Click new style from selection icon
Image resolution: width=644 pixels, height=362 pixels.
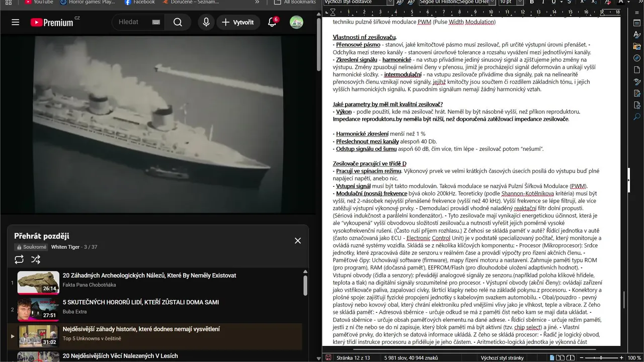(x=411, y=2)
